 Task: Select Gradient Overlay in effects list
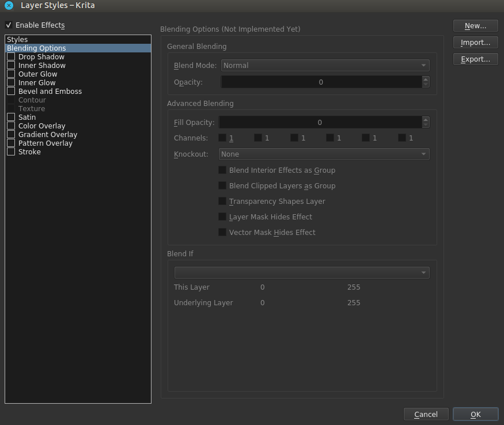(48, 135)
